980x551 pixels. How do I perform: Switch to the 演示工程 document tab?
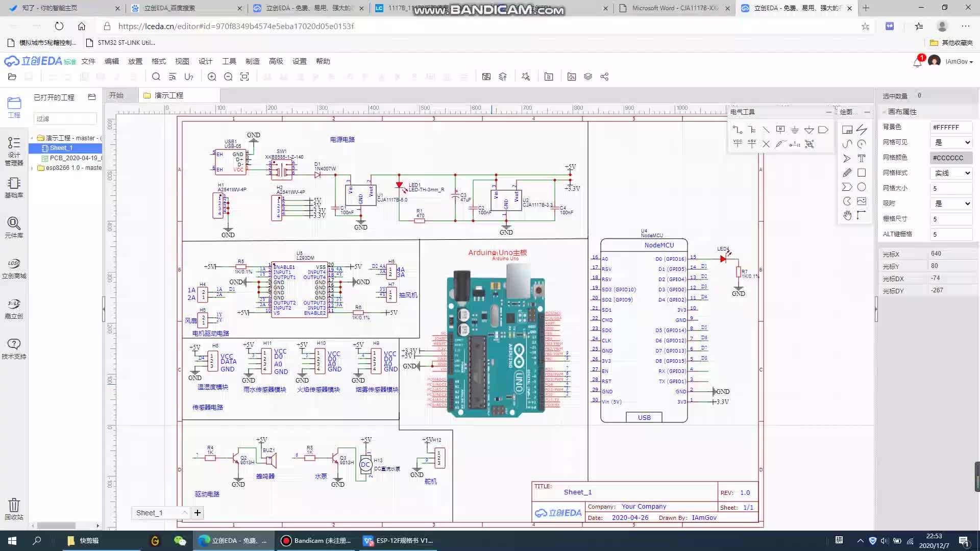pos(179,95)
